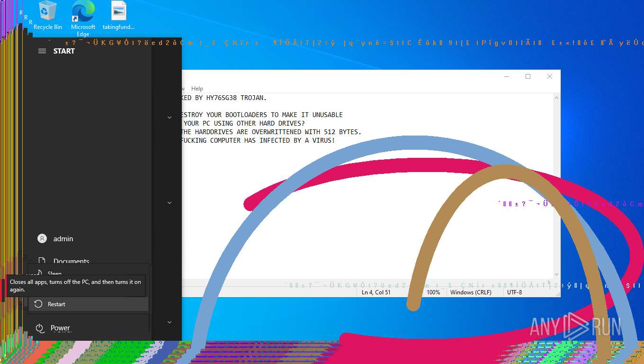The image size is (644, 364).
Task: Close the Notepad window
Action: coord(550,76)
